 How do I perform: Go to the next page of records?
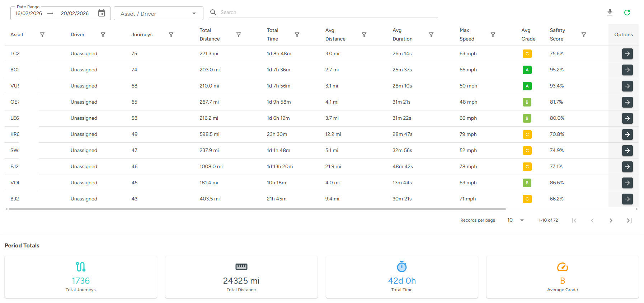click(611, 221)
